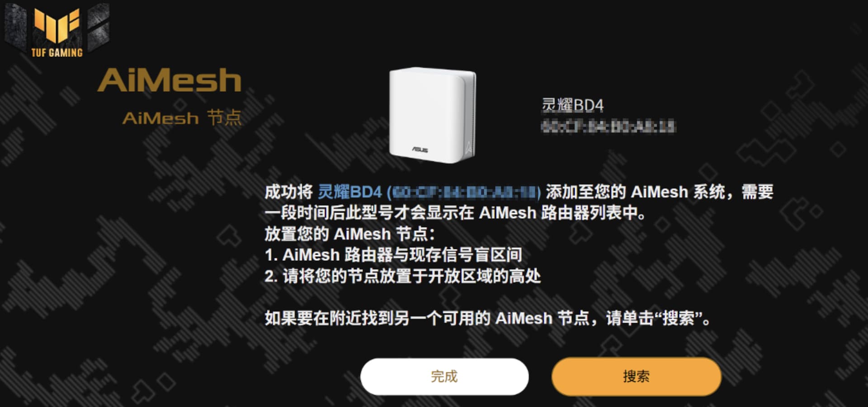Click the TUF GAMING text under logo

pos(57,52)
